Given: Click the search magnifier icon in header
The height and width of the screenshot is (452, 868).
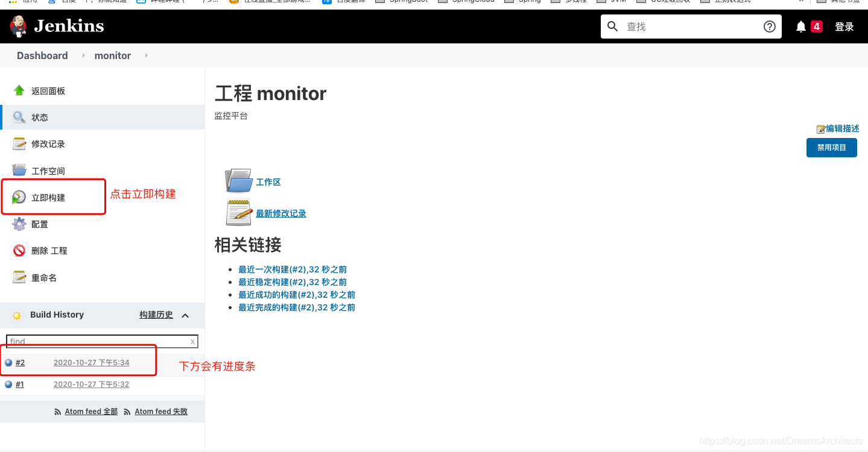Looking at the screenshot, I should pos(613,27).
